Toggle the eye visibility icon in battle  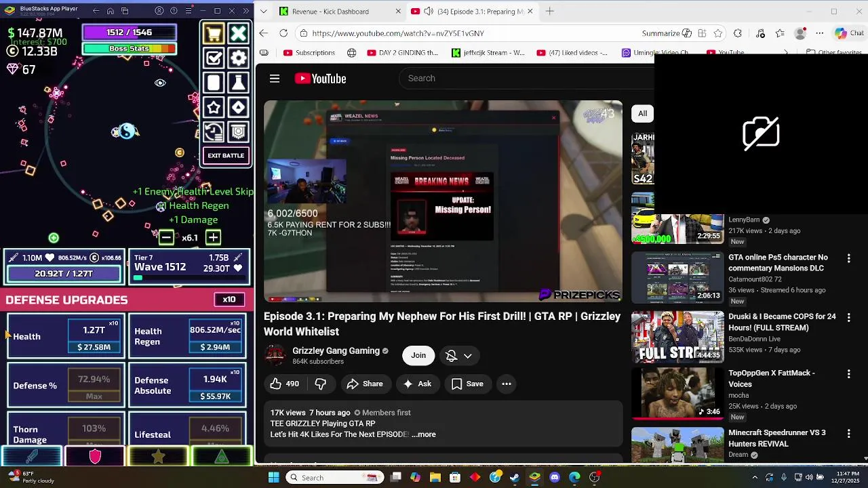click(x=160, y=83)
